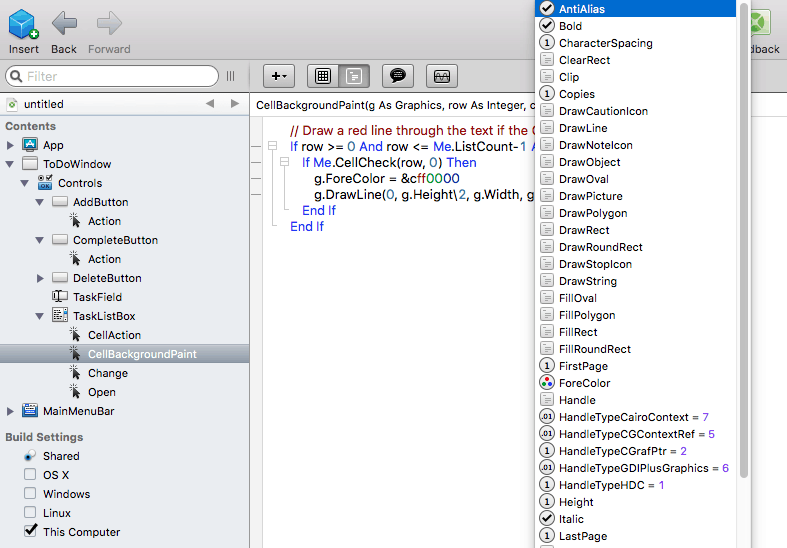Image resolution: width=787 pixels, height=548 pixels.
Task: Collapse the TaskListBox node
Action: point(40,317)
